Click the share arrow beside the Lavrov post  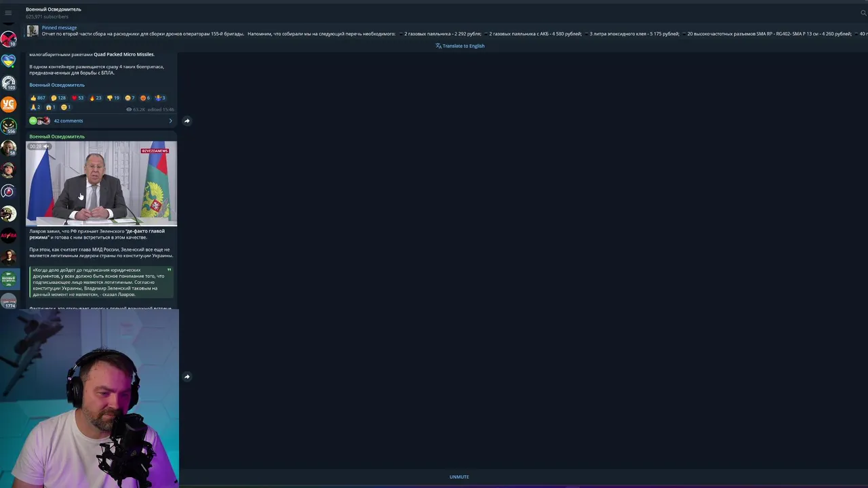coord(187,377)
